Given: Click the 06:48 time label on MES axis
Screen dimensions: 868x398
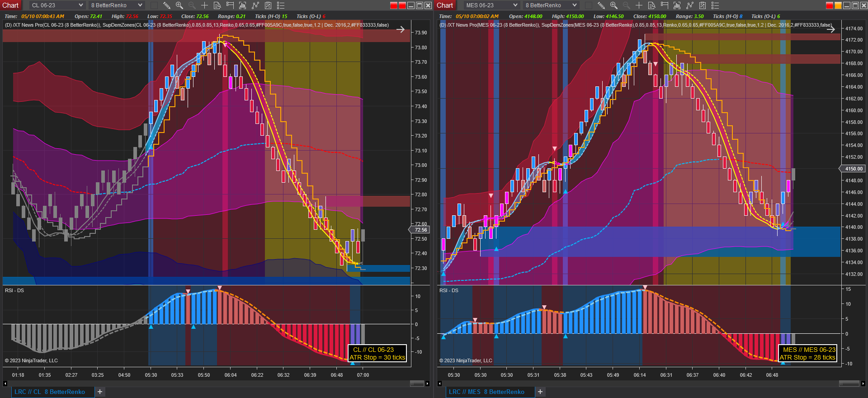Looking at the screenshot, I should (x=772, y=375).
